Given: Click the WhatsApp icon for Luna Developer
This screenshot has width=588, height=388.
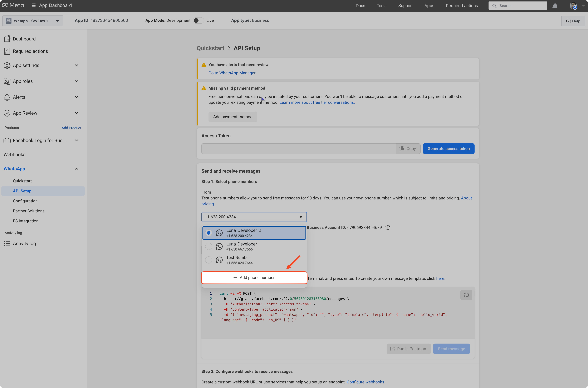Looking at the screenshot, I should (219, 246).
